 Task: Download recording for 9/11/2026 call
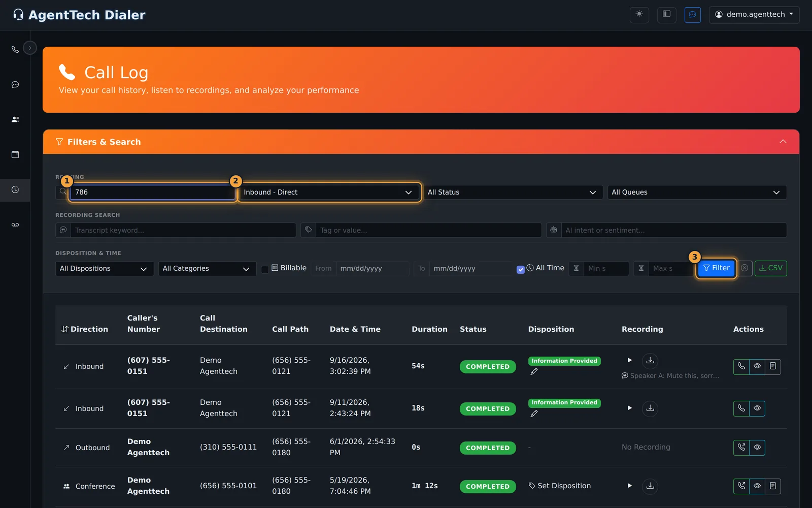[650, 408]
